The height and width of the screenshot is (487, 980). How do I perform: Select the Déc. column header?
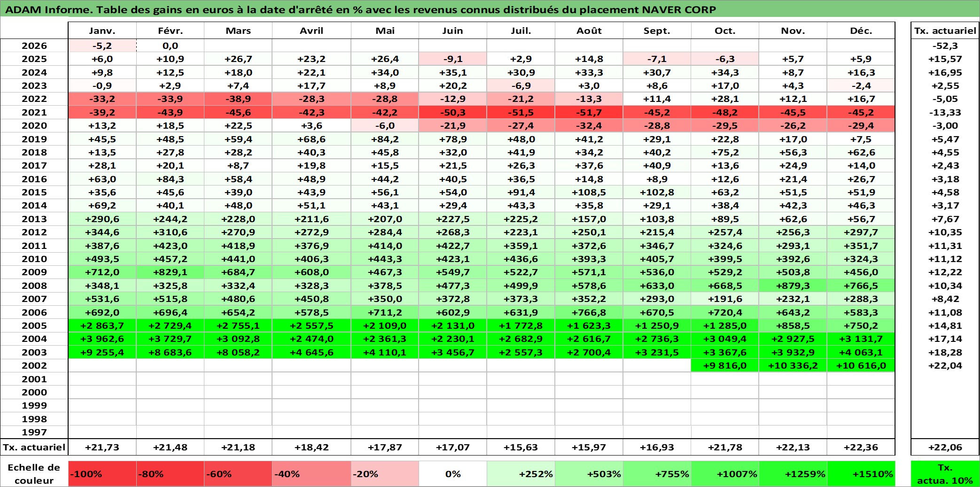tap(861, 31)
